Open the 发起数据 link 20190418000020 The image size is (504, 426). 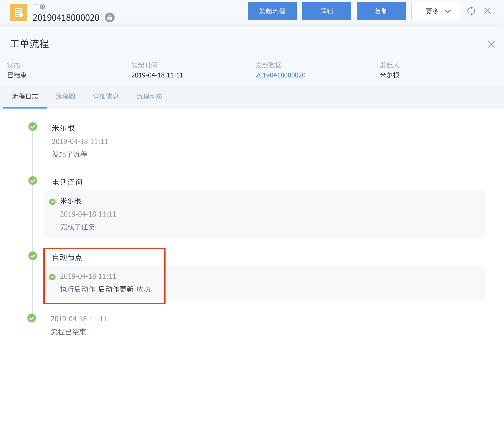point(280,75)
